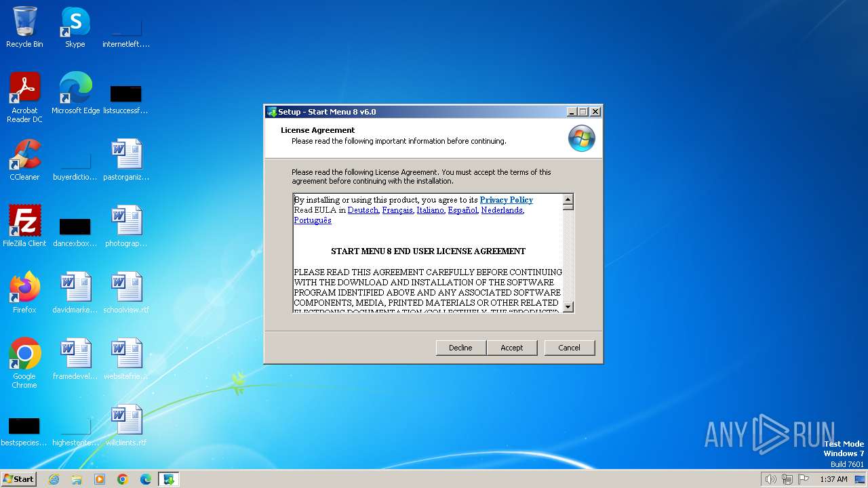Open Acrobat Reader DC shortcut
The width and height of the screenshot is (868, 488).
click(x=24, y=97)
